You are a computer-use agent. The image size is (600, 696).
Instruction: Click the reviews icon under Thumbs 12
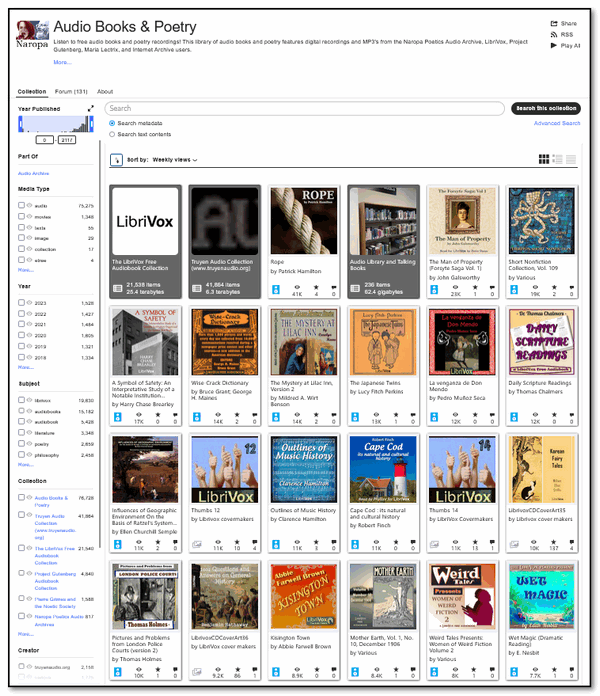click(x=254, y=542)
